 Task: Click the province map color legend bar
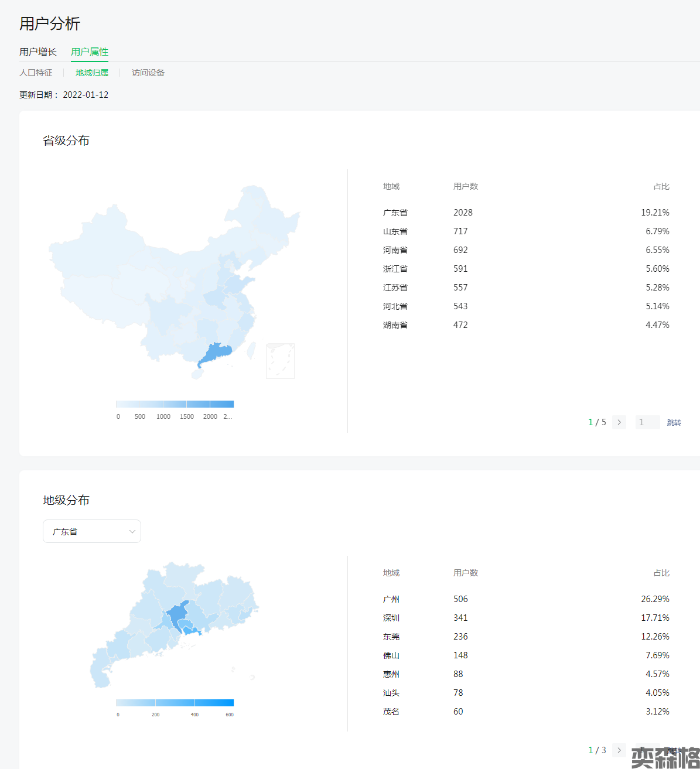coord(175,404)
